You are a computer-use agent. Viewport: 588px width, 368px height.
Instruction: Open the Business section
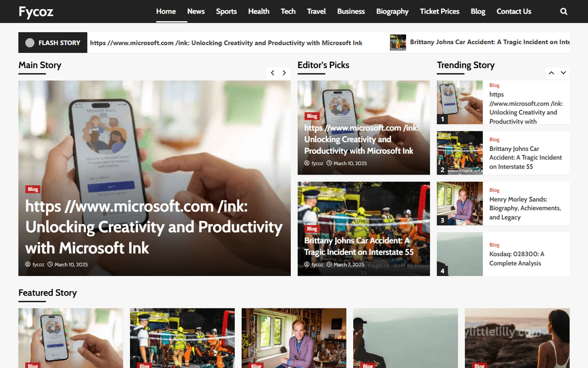[x=351, y=11]
